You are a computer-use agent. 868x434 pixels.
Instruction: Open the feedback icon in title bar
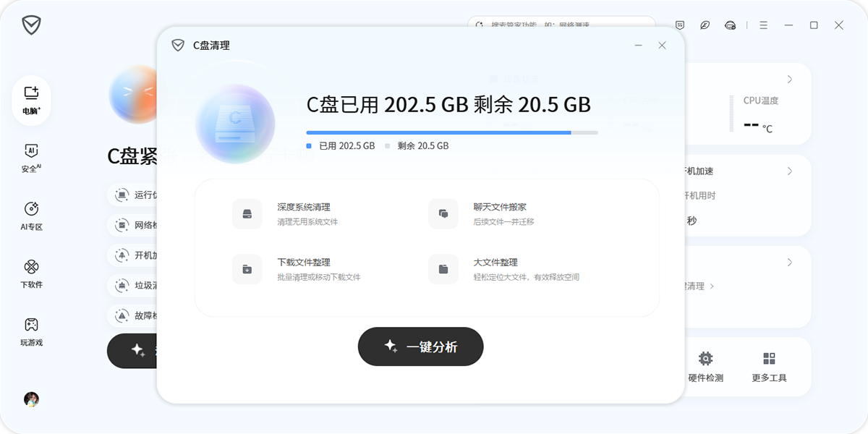tap(679, 25)
